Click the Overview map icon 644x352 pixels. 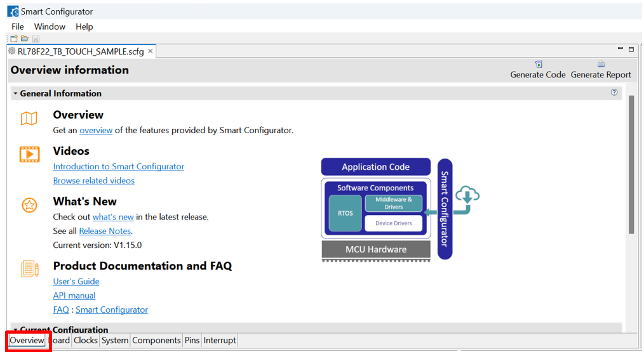(x=29, y=118)
